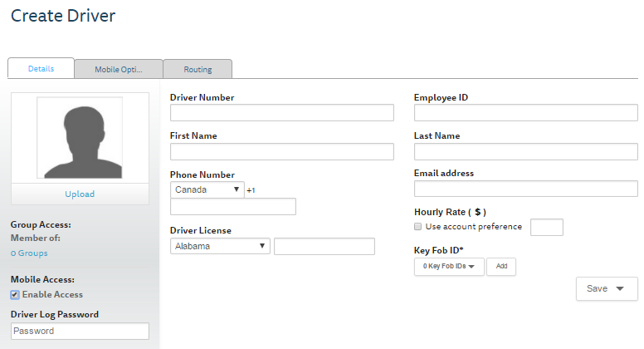Open the Canada phone country dropdown
Viewport: 644px width, 349px height.
pos(207,189)
